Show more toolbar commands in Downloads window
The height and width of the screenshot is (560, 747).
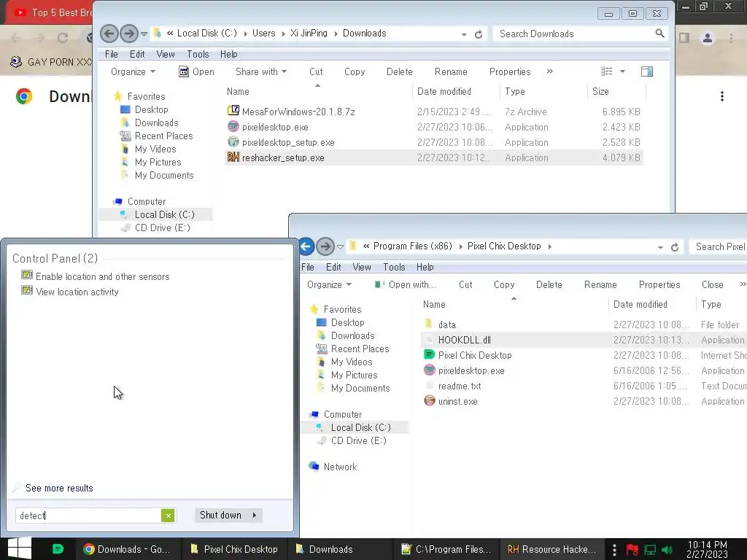point(550,71)
